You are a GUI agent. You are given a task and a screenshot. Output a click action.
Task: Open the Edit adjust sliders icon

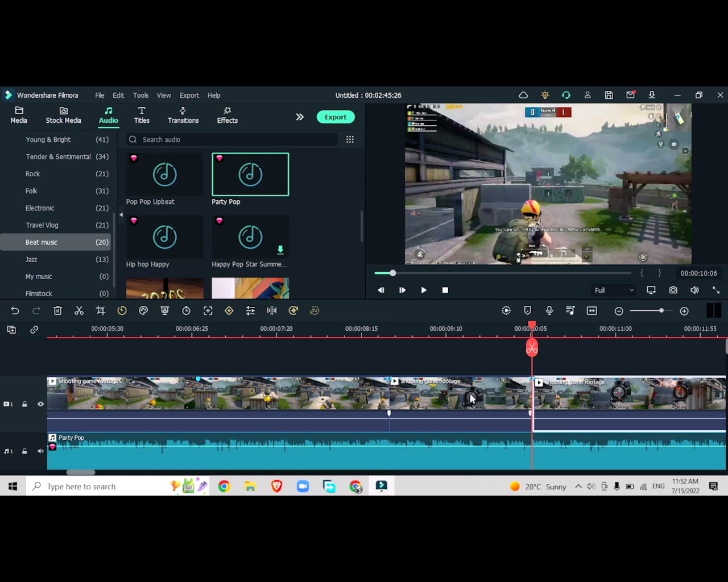pos(250,310)
